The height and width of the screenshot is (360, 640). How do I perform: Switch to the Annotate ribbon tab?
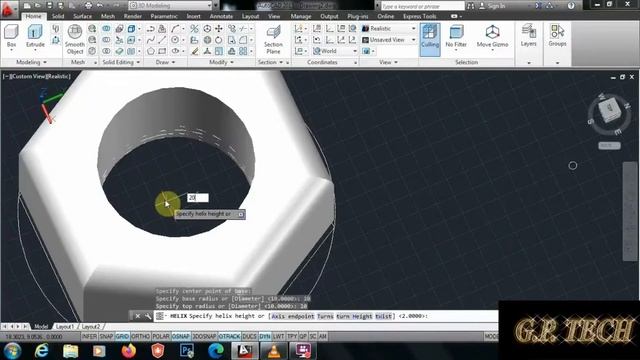point(221,16)
